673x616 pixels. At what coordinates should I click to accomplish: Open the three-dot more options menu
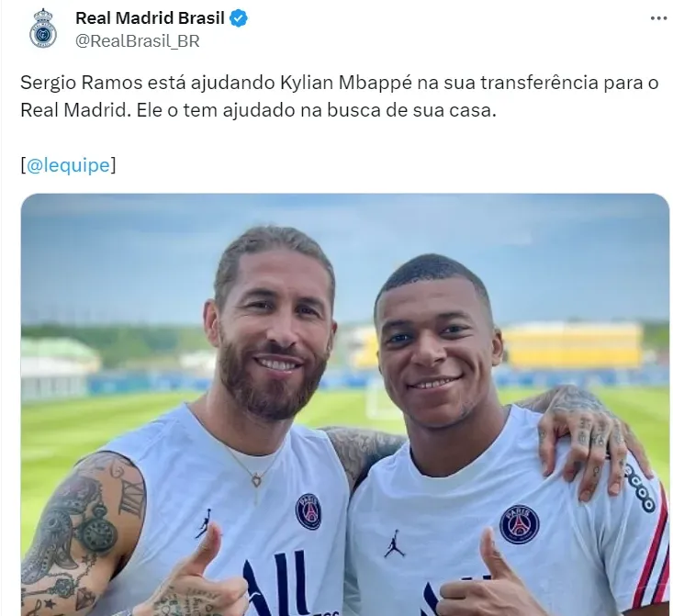[658, 18]
